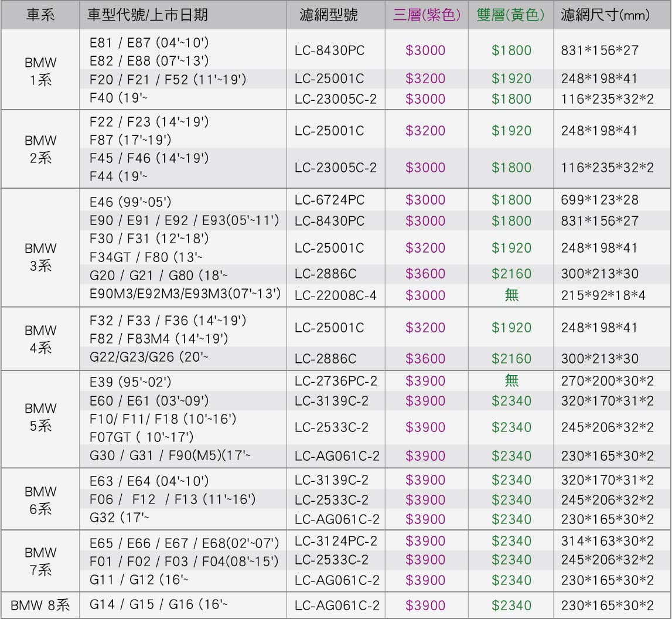
Task: Select the F82 / F83M4 model text
Action: [159, 339]
